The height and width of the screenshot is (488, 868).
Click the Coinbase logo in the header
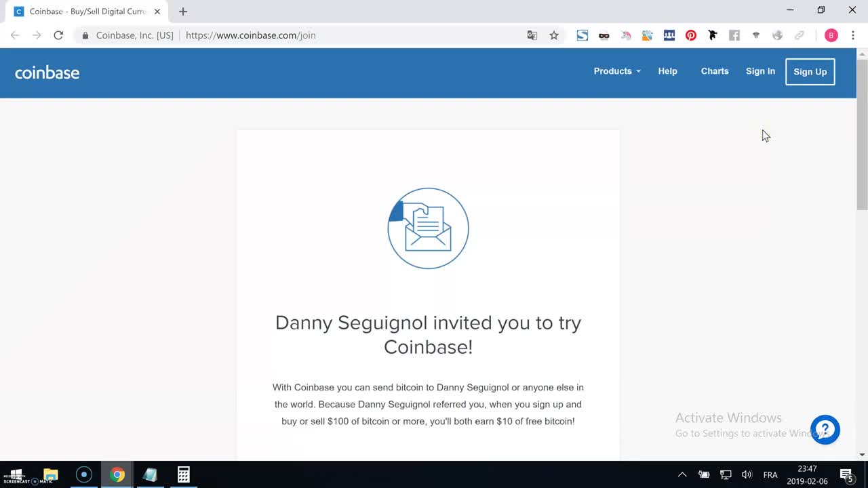[x=47, y=73]
